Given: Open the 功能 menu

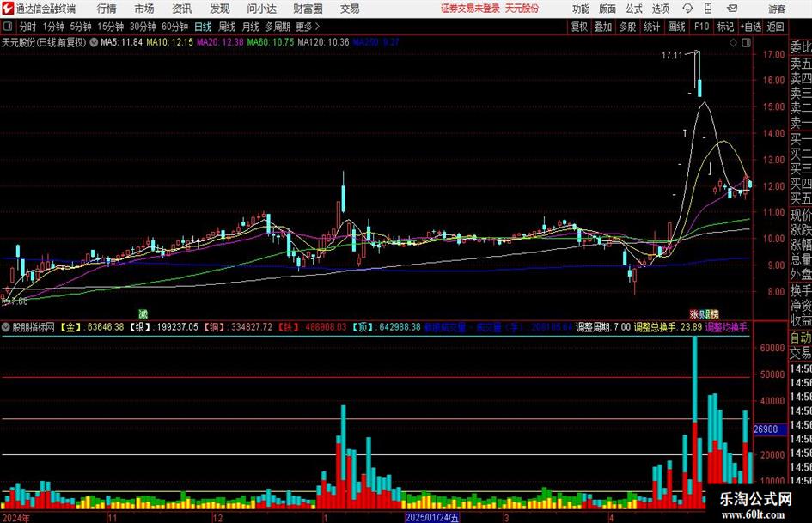Looking at the screenshot, I should pyautogui.click(x=581, y=9).
